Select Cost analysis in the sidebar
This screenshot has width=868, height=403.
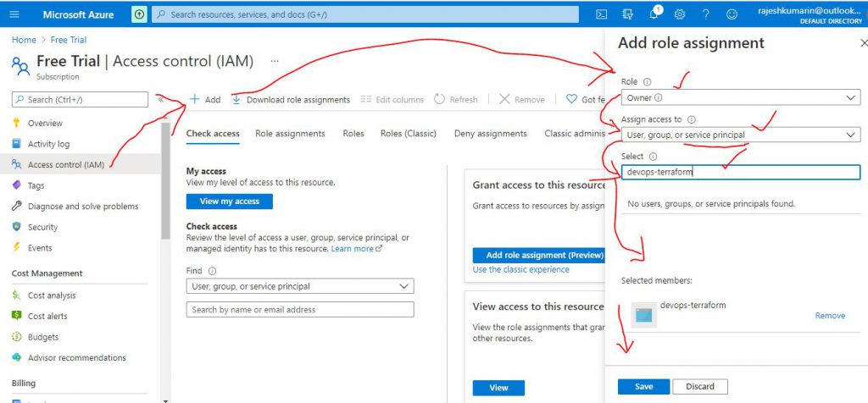pos(52,295)
